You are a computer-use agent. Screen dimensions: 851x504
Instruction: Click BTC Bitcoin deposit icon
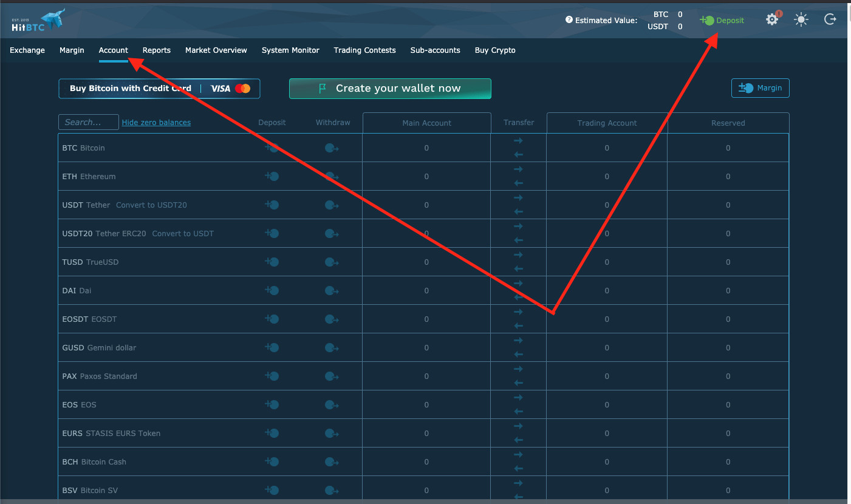tap(272, 148)
